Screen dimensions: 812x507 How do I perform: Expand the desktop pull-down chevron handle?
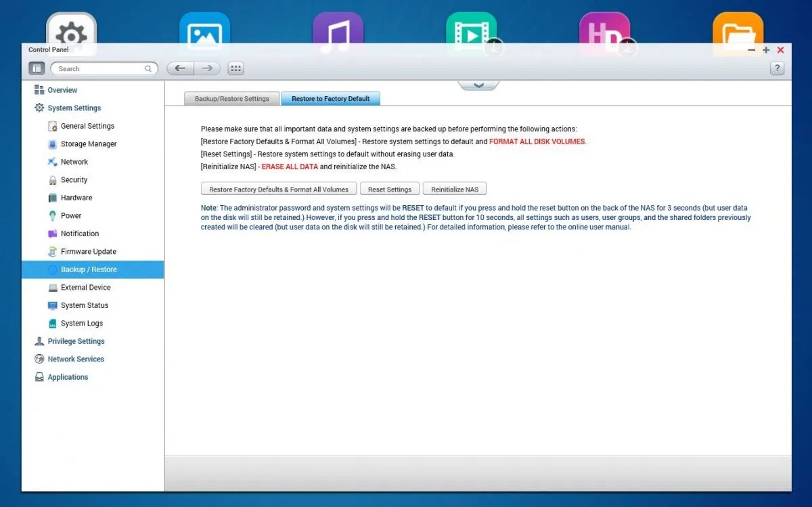(478, 85)
